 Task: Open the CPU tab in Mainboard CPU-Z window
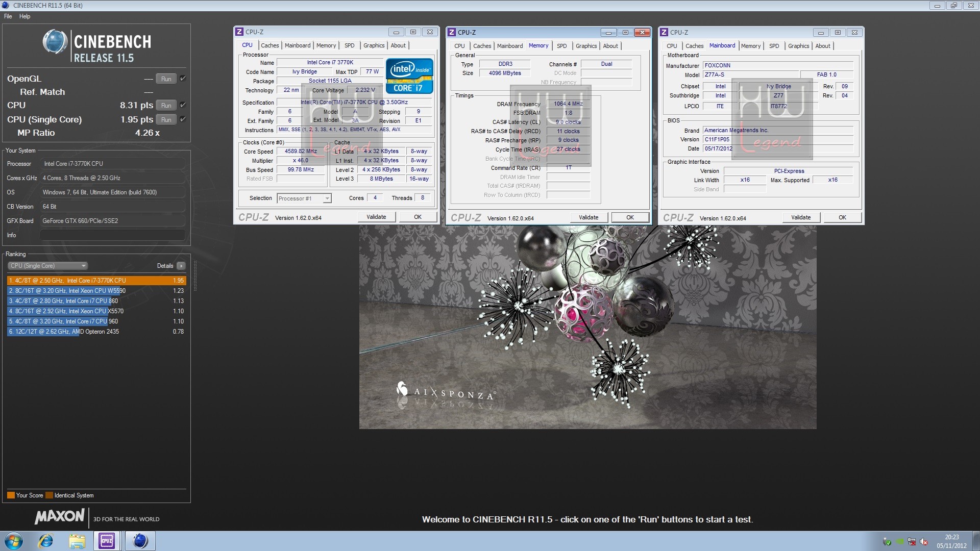pyautogui.click(x=672, y=46)
